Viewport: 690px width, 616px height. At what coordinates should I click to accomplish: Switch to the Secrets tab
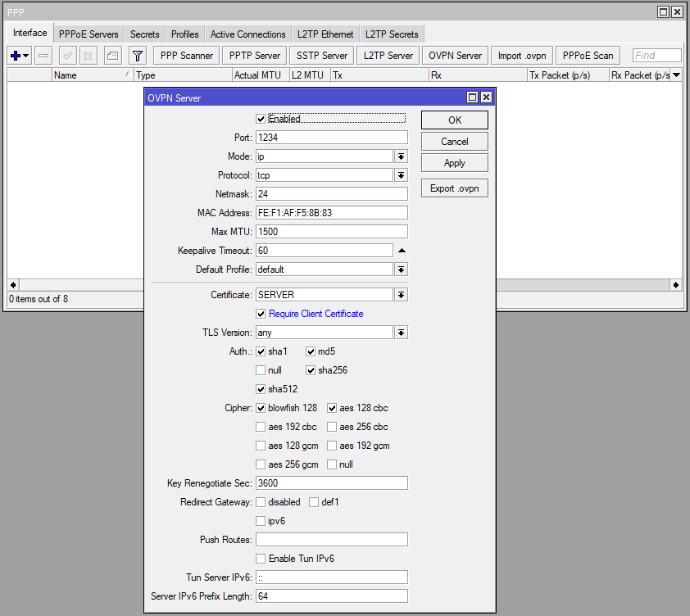coord(145,34)
